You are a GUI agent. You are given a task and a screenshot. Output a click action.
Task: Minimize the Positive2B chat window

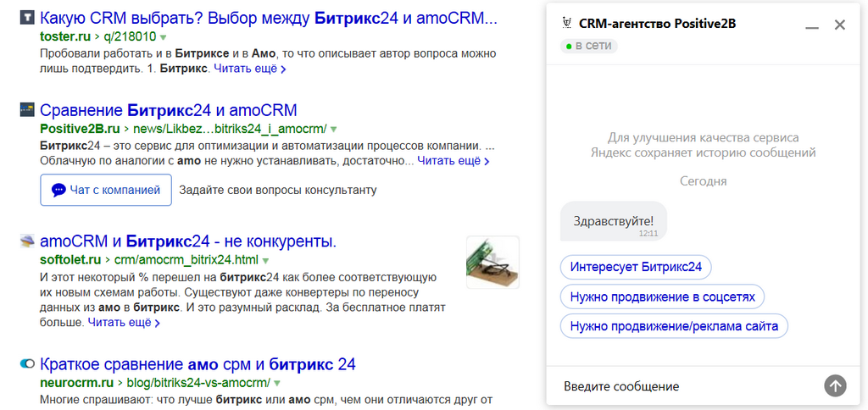[x=812, y=25]
